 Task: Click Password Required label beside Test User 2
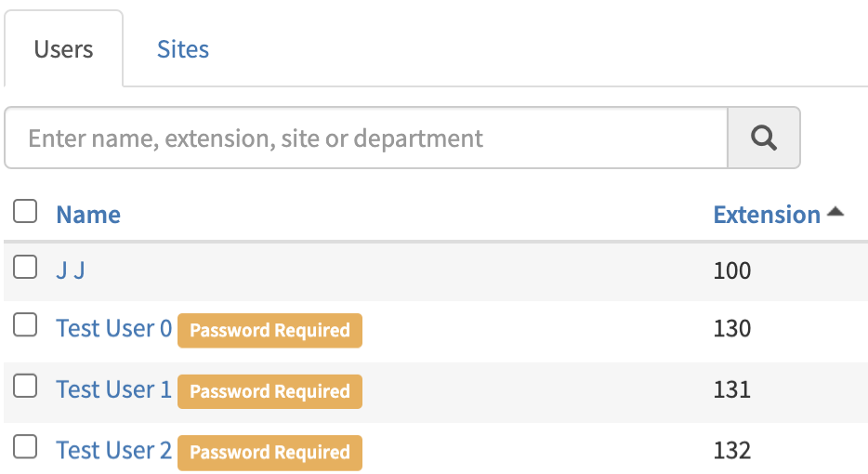coord(270,453)
